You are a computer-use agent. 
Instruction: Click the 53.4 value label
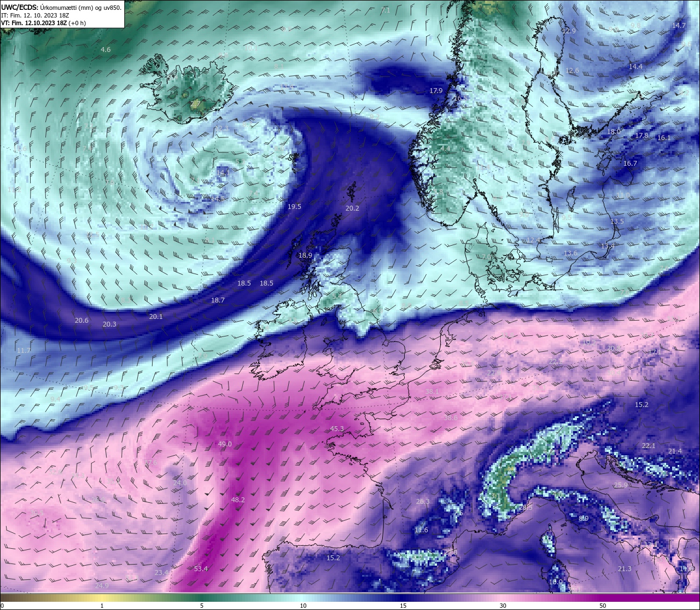point(201,569)
